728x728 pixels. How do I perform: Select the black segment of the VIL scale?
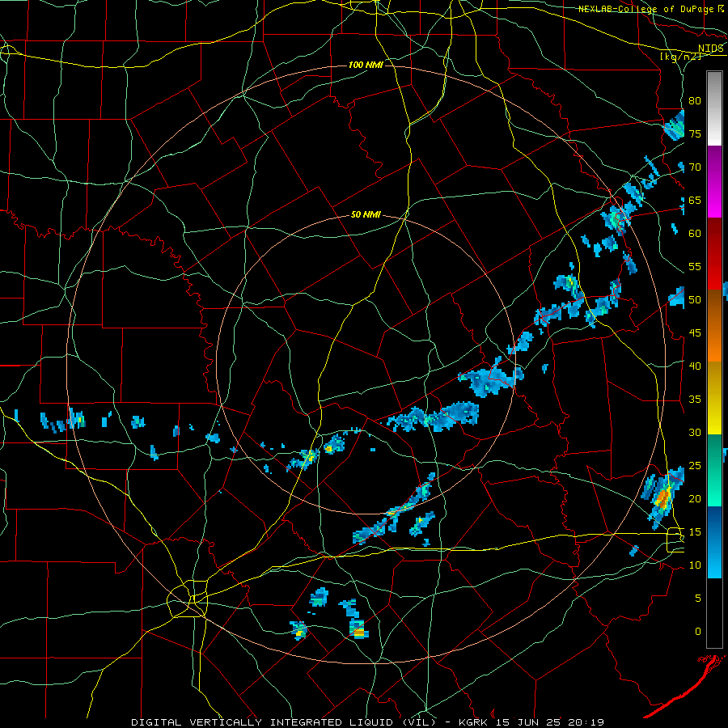click(714, 613)
